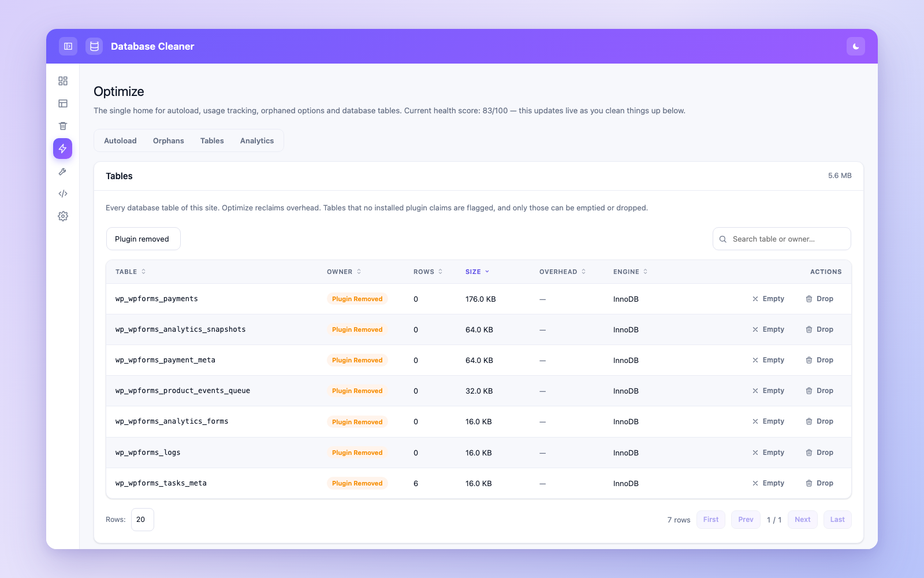This screenshot has height=578, width=924.
Task: Empty the wp_wpforms_analytics_snapshots table
Action: [768, 329]
